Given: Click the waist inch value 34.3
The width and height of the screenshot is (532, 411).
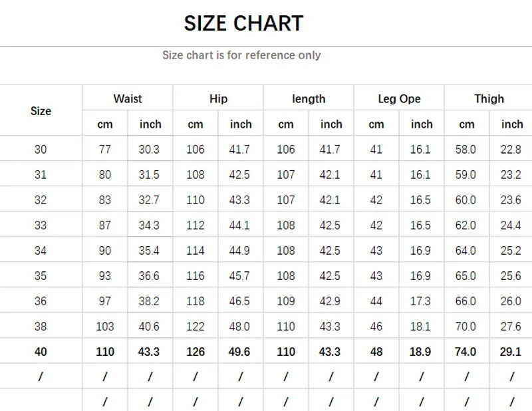Looking at the screenshot, I should pos(150,225).
